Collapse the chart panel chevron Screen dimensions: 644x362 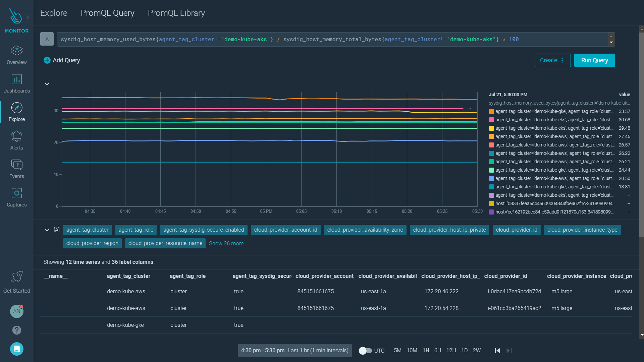(47, 84)
